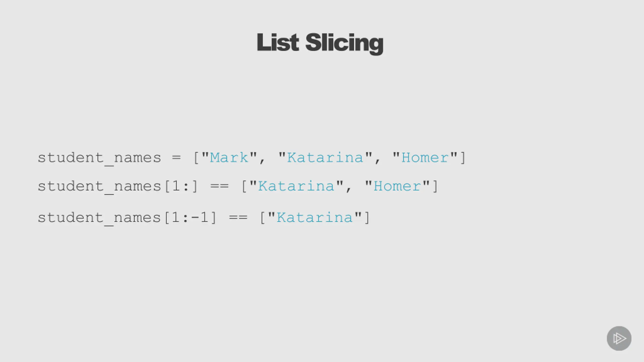Click the -1 index in the third line

pyautogui.click(x=200, y=217)
